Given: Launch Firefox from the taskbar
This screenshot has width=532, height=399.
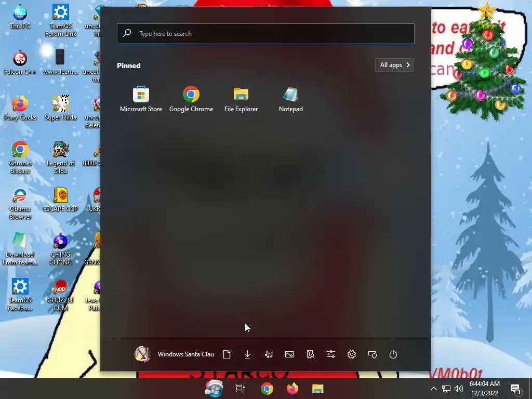Looking at the screenshot, I should 292,389.
